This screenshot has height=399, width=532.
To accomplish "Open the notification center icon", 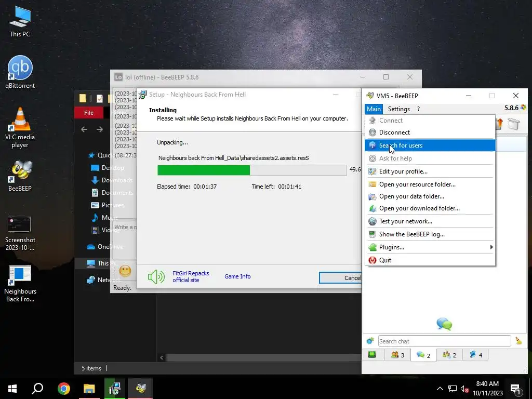I will 516,389.
